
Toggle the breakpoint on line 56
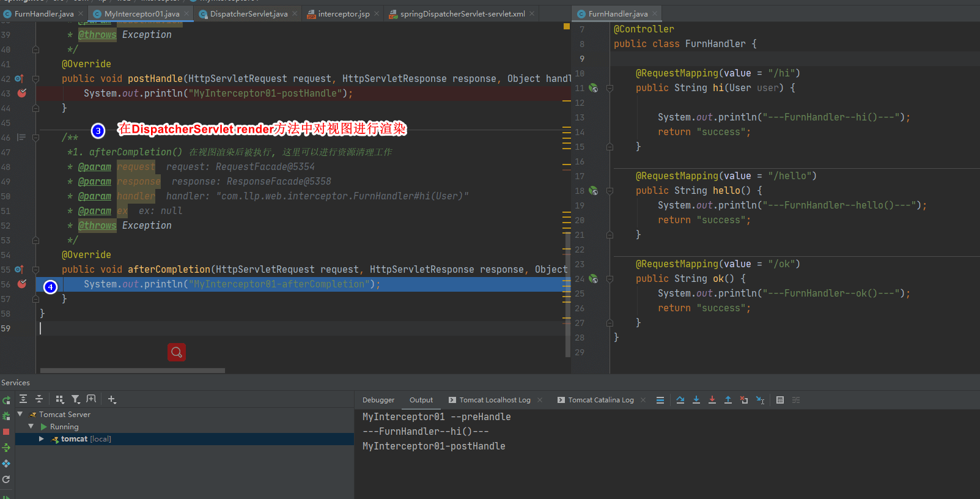(22, 284)
